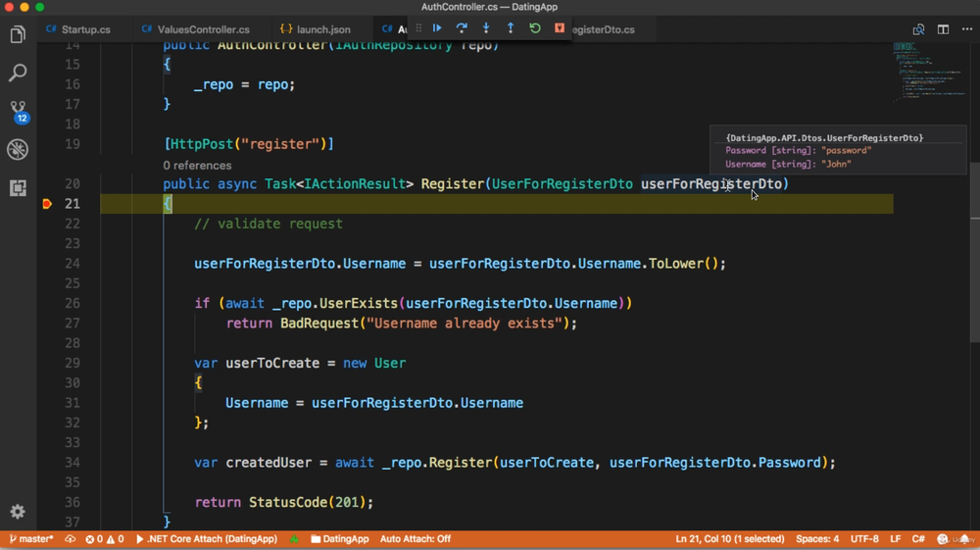Click the Username property in debug hover
The image size is (980, 550).
pyautogui.click(x=788, y=165)
